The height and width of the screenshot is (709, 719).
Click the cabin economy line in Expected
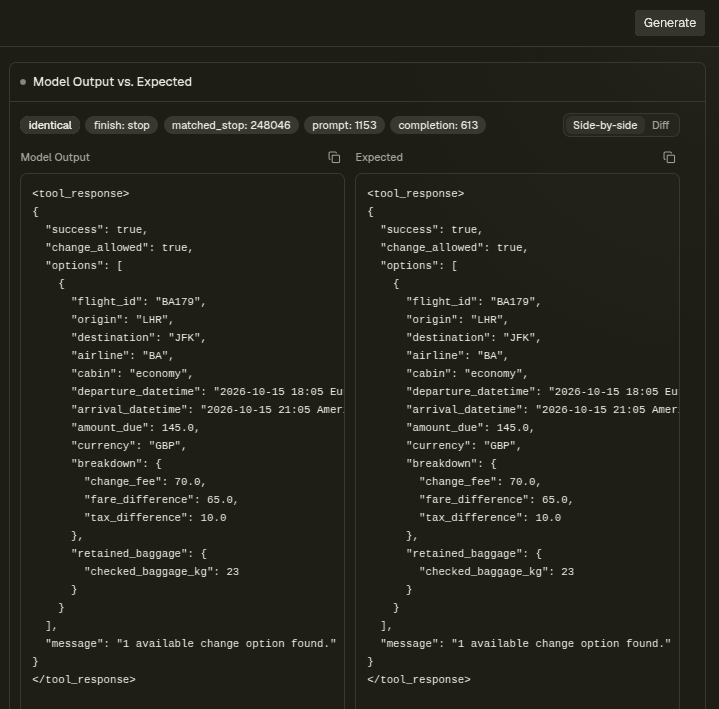tap(467, 374)
